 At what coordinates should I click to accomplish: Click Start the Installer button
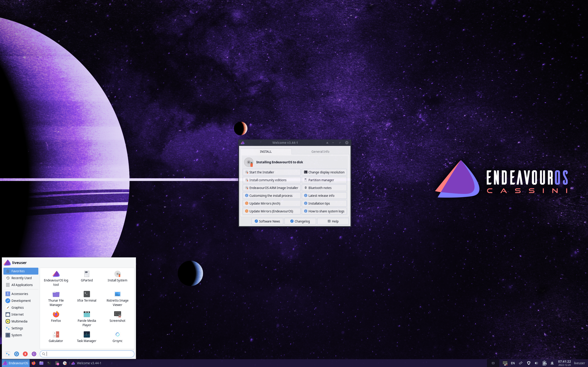point(271,172)
